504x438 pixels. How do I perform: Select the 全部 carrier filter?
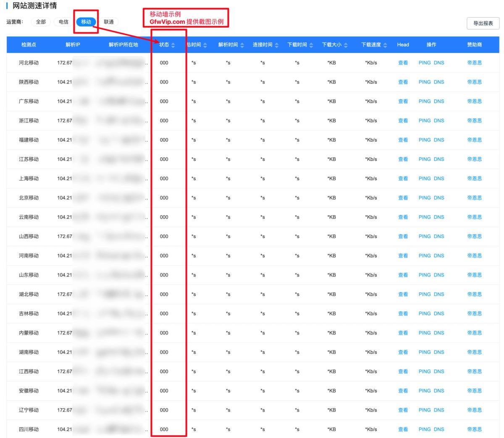tap(41, 22)
